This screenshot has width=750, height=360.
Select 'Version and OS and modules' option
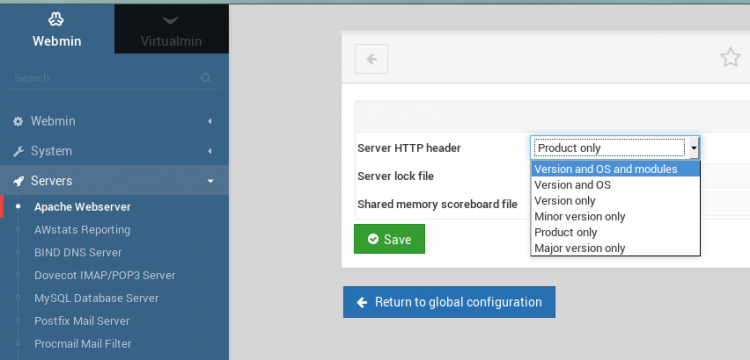click(615, 169)
